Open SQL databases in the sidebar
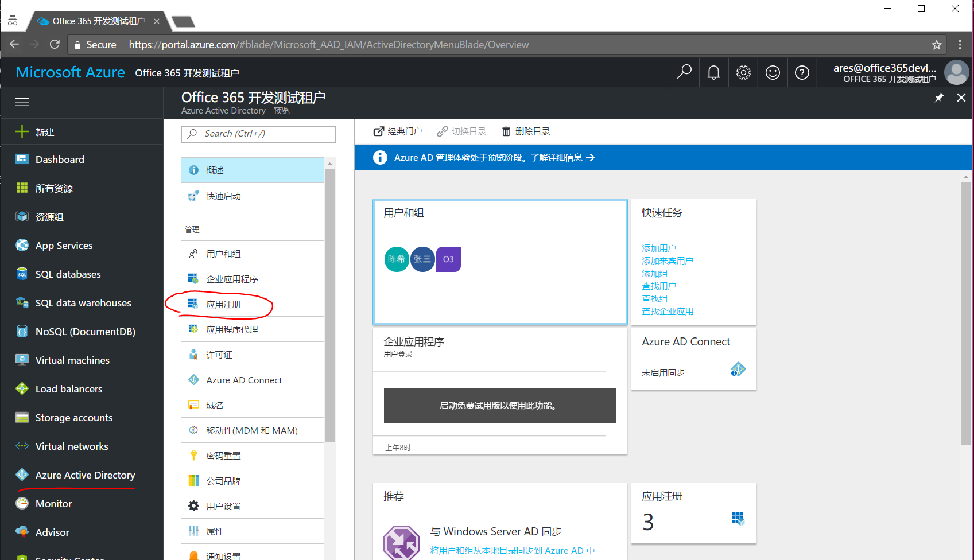This screenshot has width=974, height=560. point(82,274)
